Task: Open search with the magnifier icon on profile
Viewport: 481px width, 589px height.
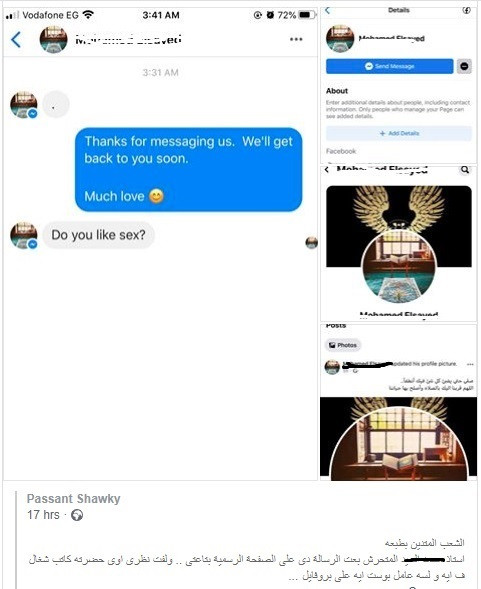Action: coord(465,170)
